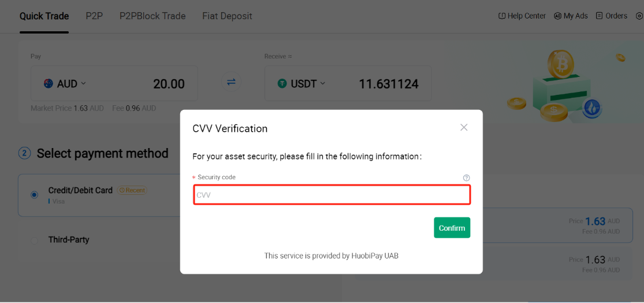Open My Ads from the top bar
The height and width of the screenshot is (303, 644).
(x=571, y=16)
